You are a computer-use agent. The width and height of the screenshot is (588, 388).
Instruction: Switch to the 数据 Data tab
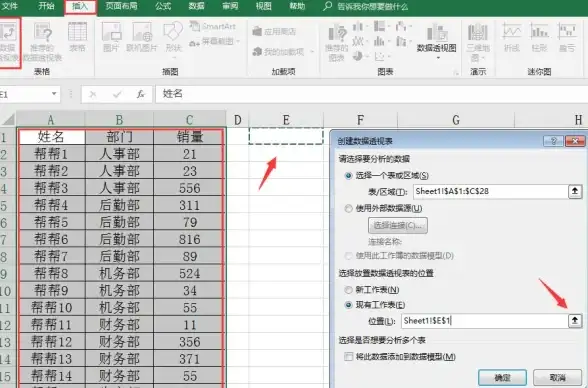[196, 6]
